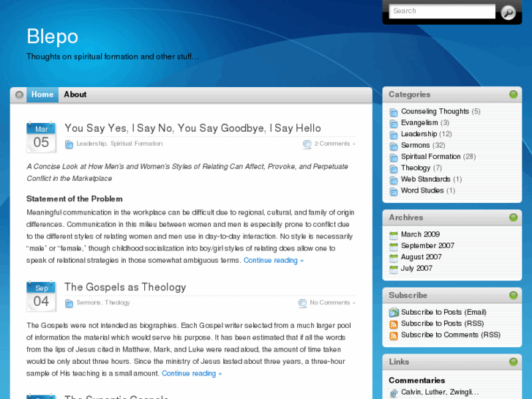Continue reading the first post
This screenshot has width=532, height=399.
pyautogui.click(x=274, y=261)
